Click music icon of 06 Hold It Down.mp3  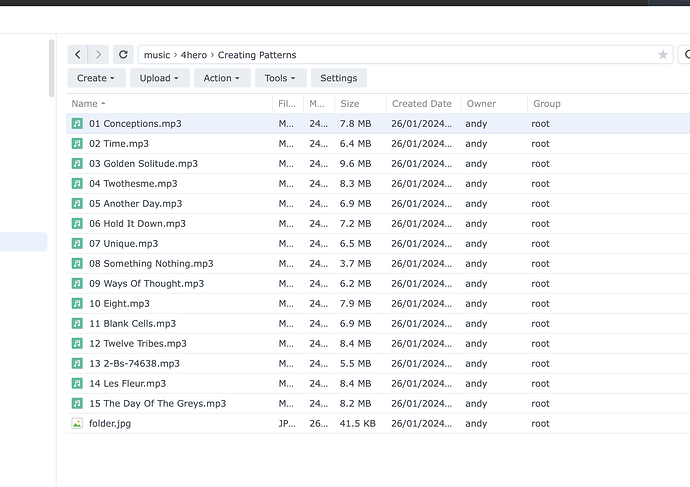pyautogui.click(x=77, y=223)
